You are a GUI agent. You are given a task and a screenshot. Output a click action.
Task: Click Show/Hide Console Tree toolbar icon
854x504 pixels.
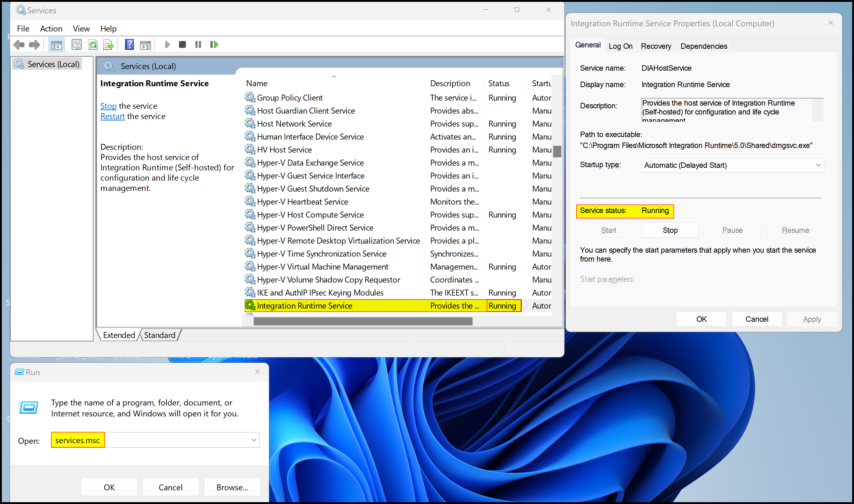coord(56,44)
